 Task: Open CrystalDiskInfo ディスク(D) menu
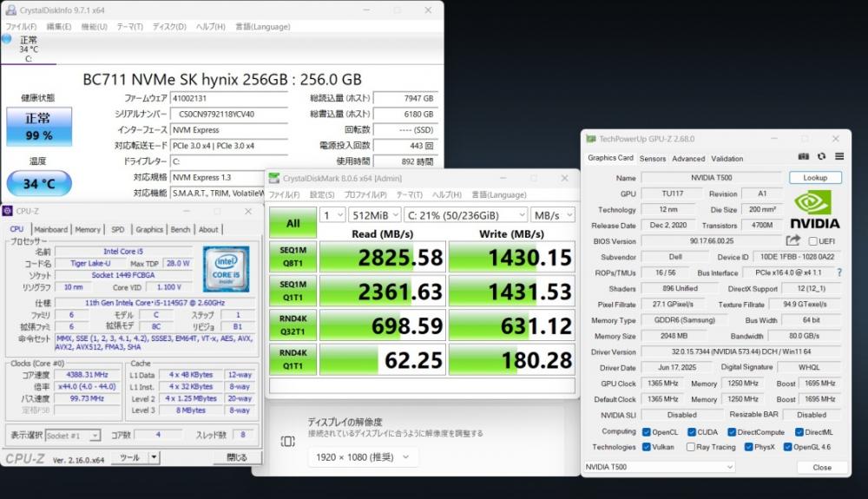tap(169, 27)
